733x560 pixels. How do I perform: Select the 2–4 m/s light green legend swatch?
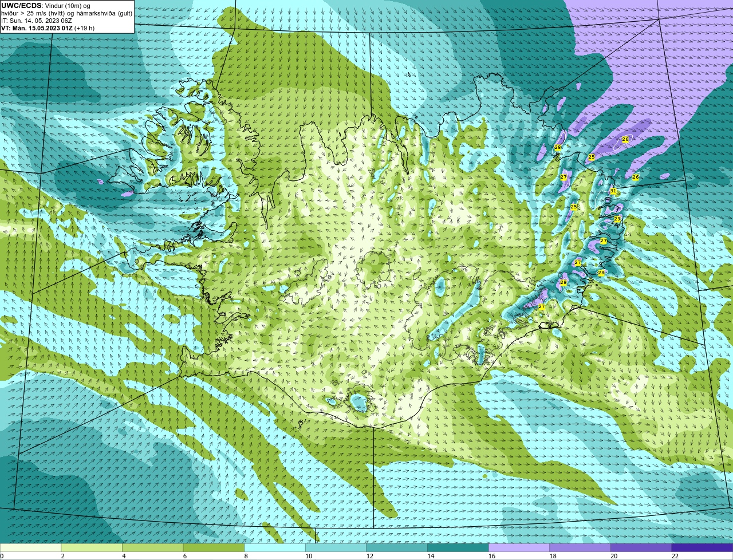(x=92, y=548)
